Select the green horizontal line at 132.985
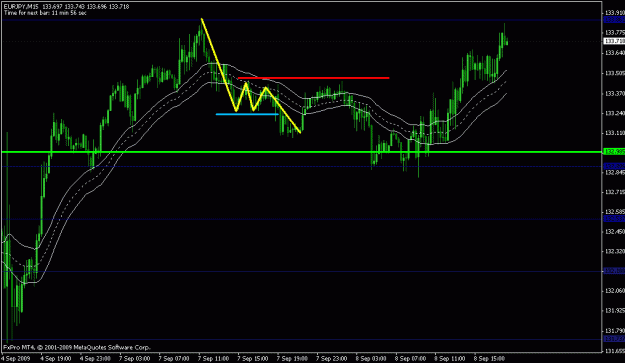Screen dimensions: 625x363 point(301,152)
